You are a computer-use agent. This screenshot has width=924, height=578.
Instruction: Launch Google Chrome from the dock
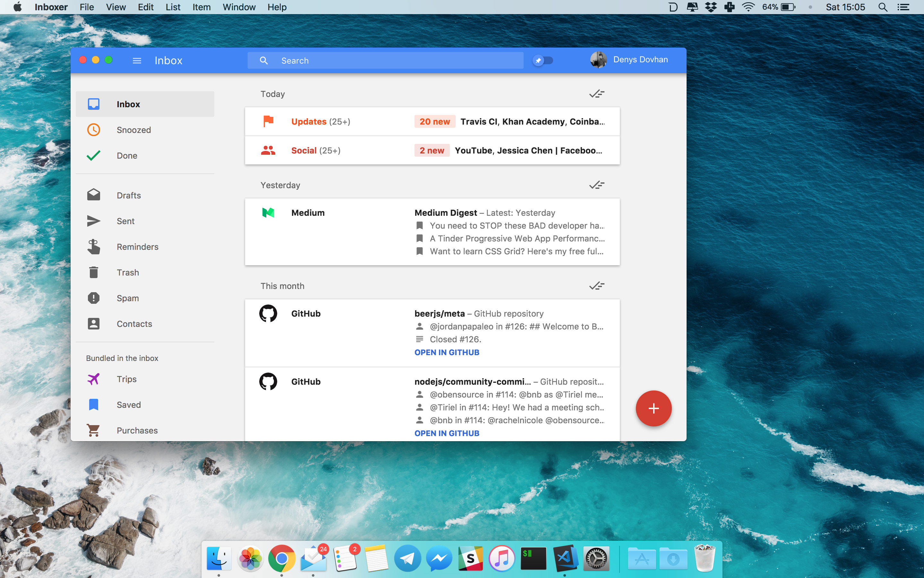pos(281,558)
